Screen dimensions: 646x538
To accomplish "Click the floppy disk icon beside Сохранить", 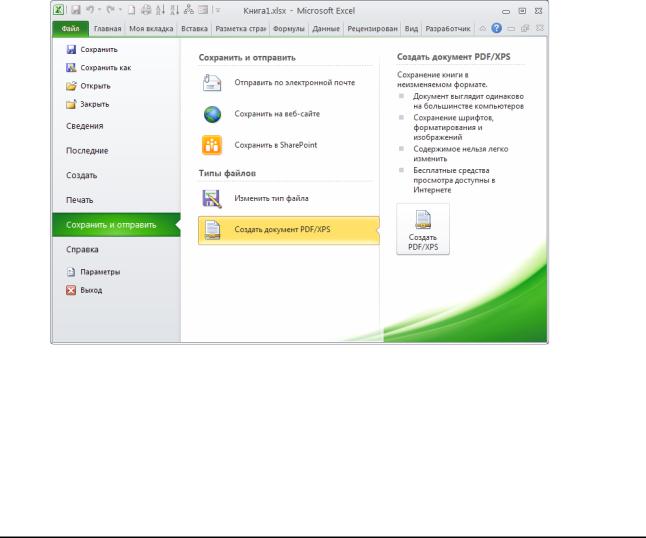I will (x=71, y=49).
